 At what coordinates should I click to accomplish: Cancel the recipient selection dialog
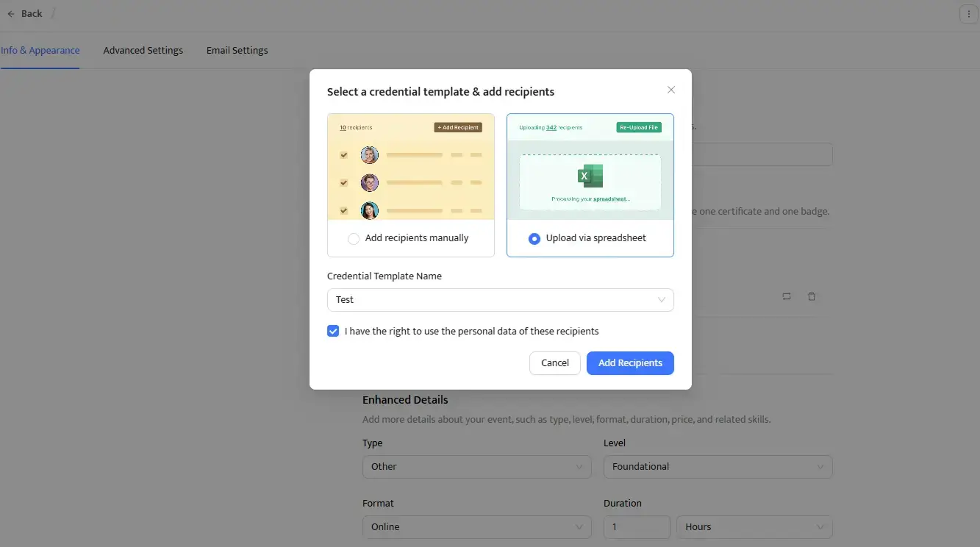point(554,362)
